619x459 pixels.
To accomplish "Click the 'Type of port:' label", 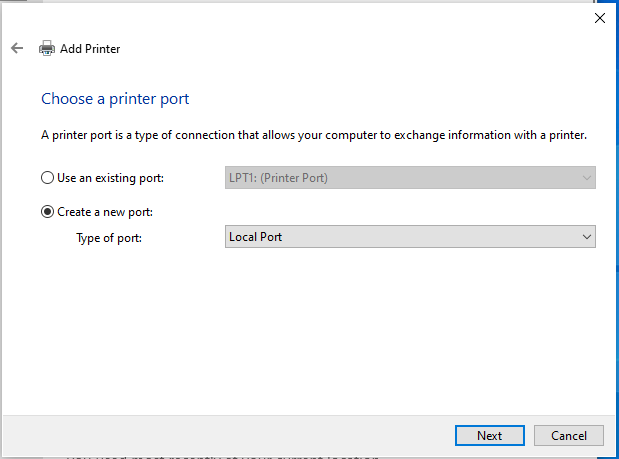I will [109, 238].
